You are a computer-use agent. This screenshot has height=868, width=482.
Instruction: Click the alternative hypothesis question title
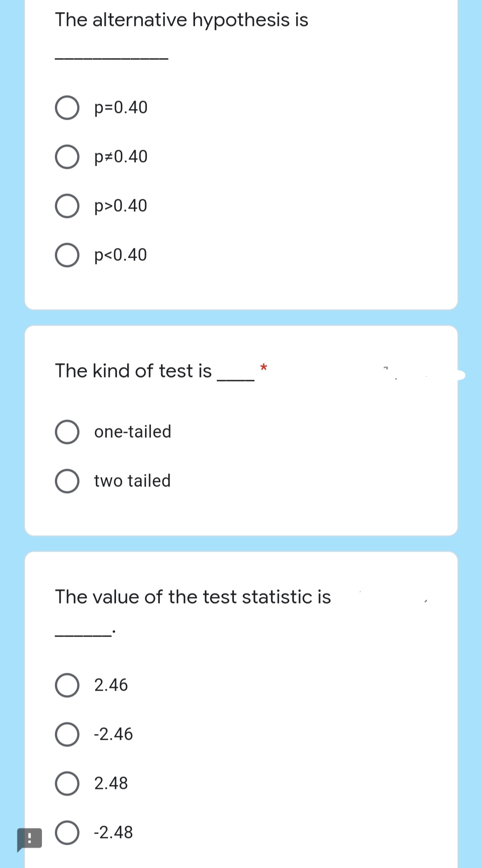(181, 20)
